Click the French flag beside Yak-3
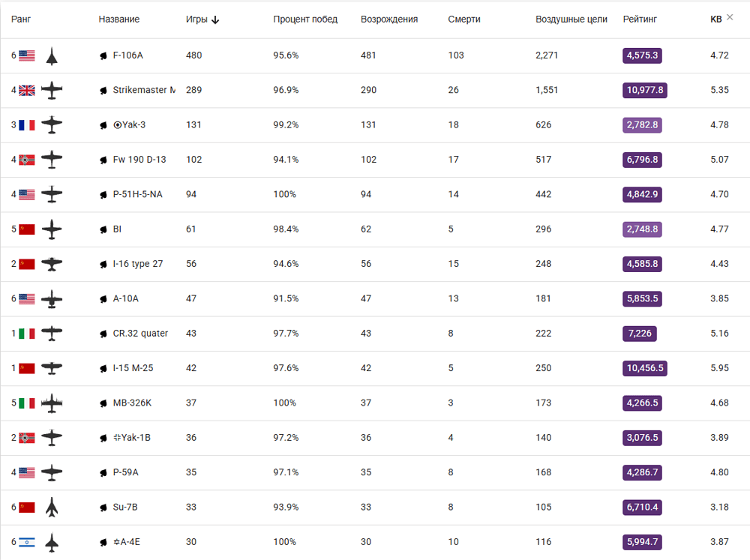The height and width of the screenshot is (560, 750). 27,125
